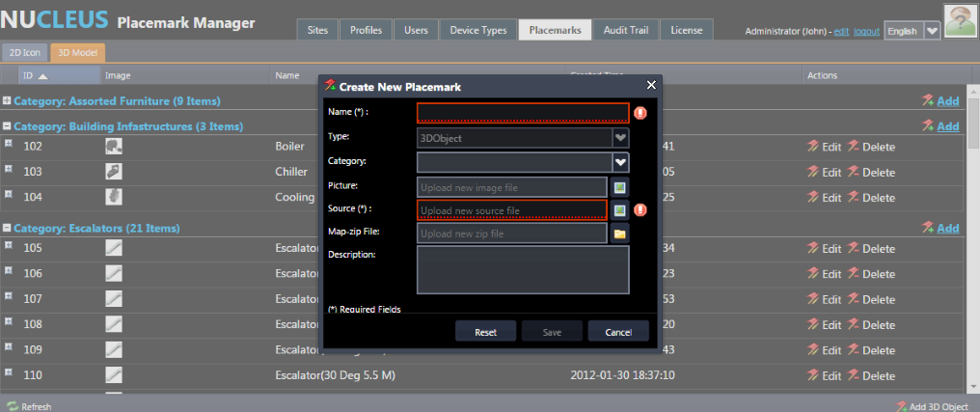Expand the Assorted Furniture category

[7, 100]
